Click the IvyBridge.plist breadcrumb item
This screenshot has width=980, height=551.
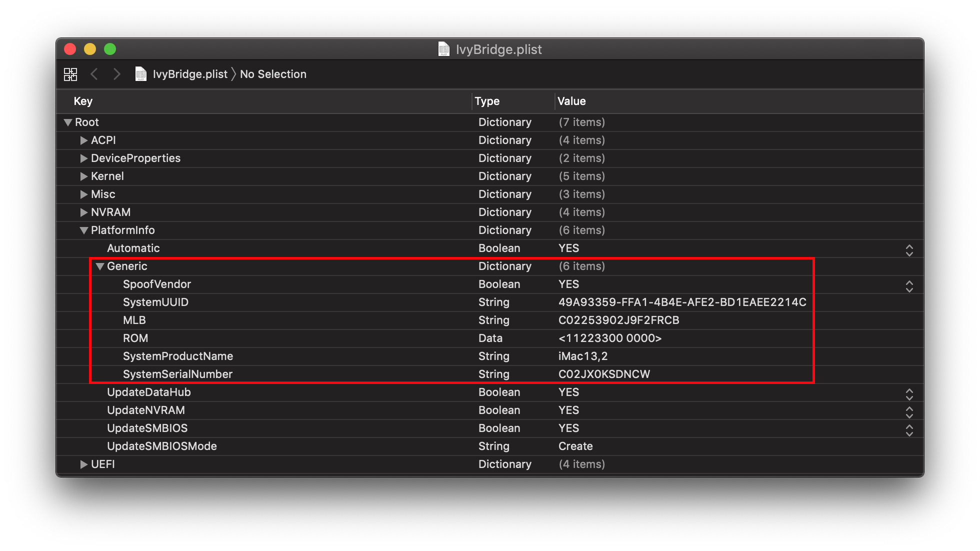point(190,74)
